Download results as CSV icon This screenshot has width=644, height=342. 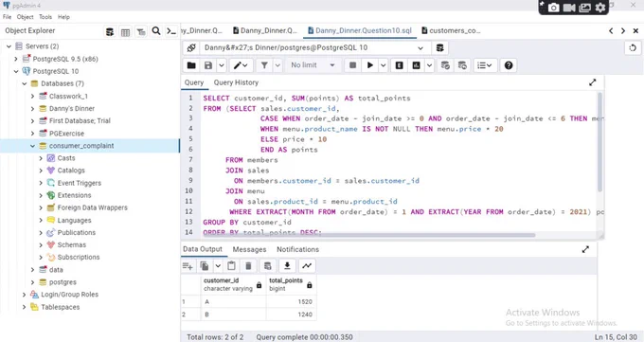click(x=287, y=266)
